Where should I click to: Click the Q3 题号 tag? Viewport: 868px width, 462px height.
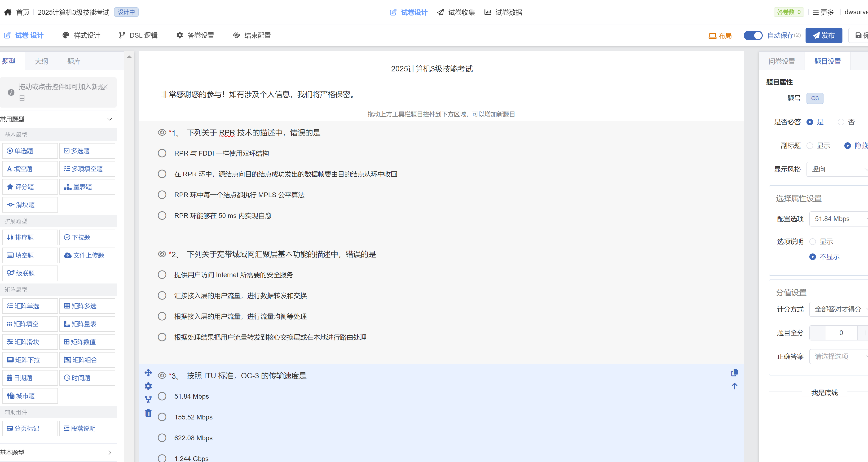coord(815,98)
